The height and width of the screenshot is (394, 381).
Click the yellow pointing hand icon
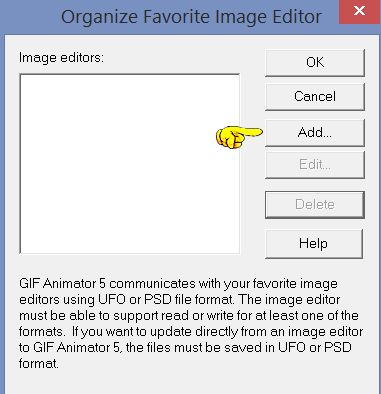click(239, 137)
